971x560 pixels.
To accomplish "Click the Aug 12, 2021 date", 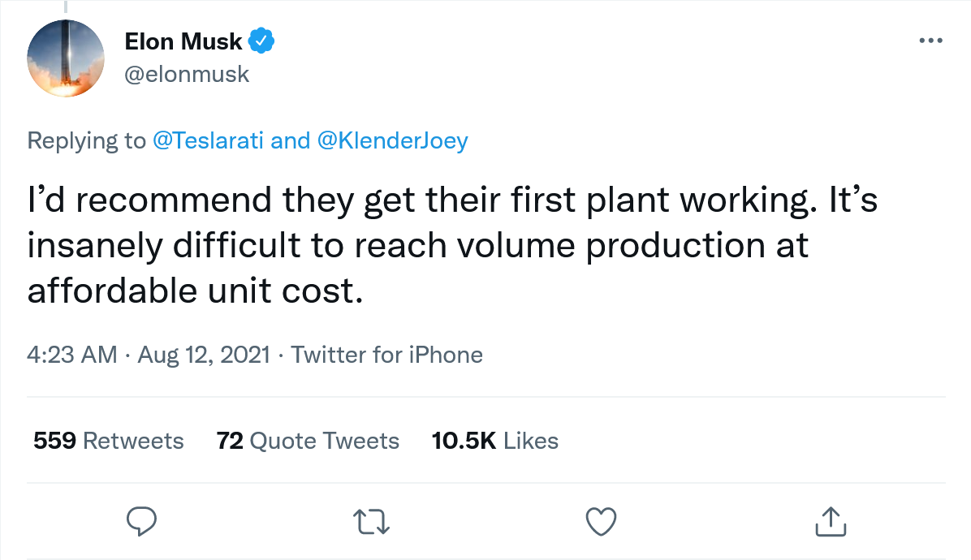I will (x=204, y=355).
